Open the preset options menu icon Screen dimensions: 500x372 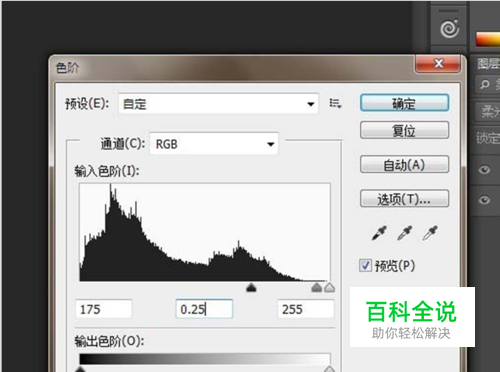335,103
